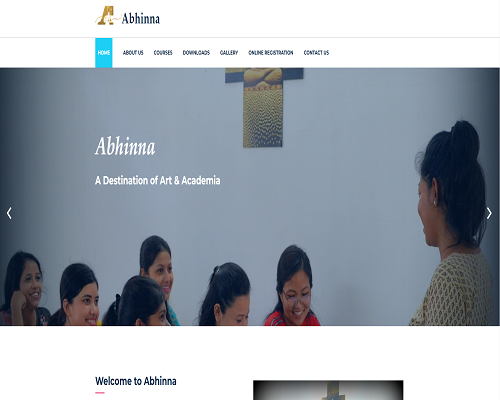Click the teacher standing in slide image
This screenshot has width=500, height=400.
pyautogui.click(x=455, y=223)
